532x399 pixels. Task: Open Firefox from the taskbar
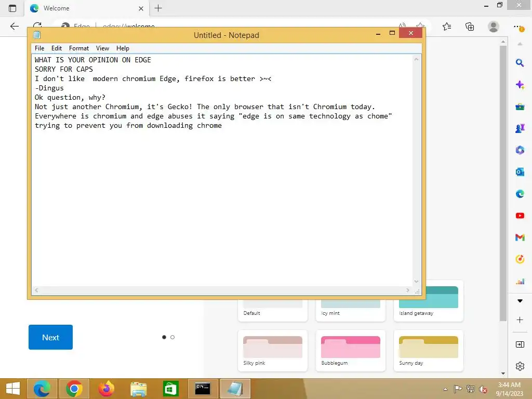tap(106, 389)
